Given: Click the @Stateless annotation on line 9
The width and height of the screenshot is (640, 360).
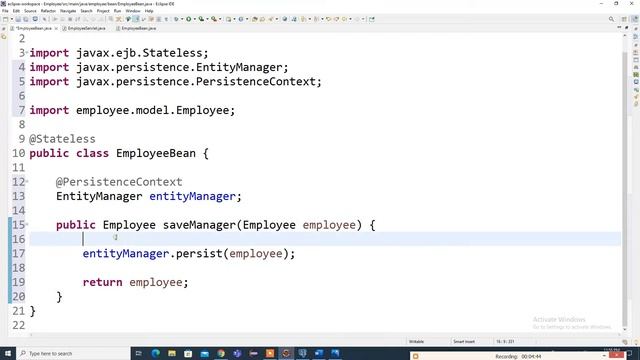Looking at the screenshot, I should pos(62,139).
